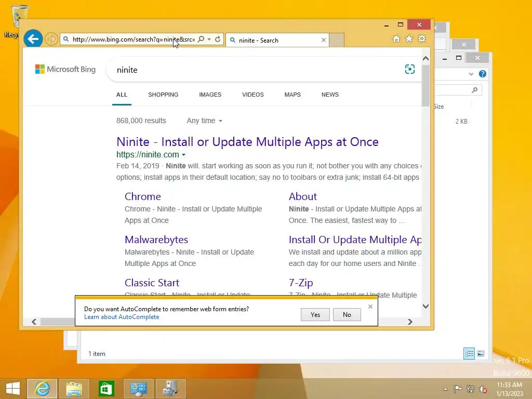Image resolution: width=532 pixels, height=399 pixels.
Task: Switch File Explorer to details view icon
Action: point(469,353)
